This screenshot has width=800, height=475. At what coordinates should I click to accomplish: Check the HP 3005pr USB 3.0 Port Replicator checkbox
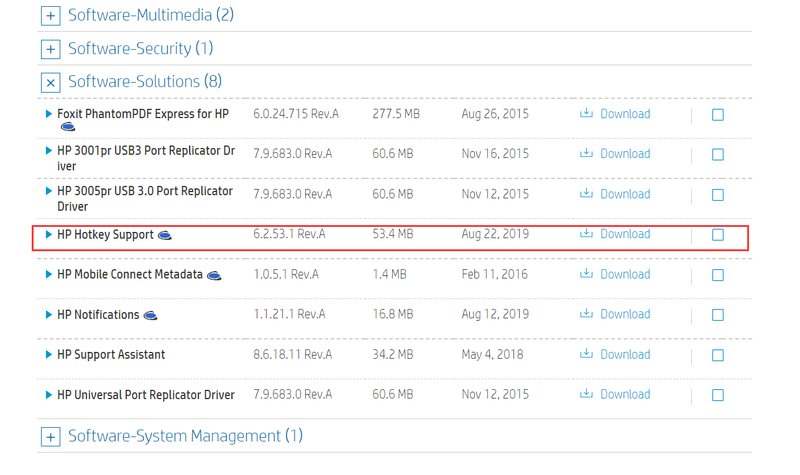click(718, 195)
